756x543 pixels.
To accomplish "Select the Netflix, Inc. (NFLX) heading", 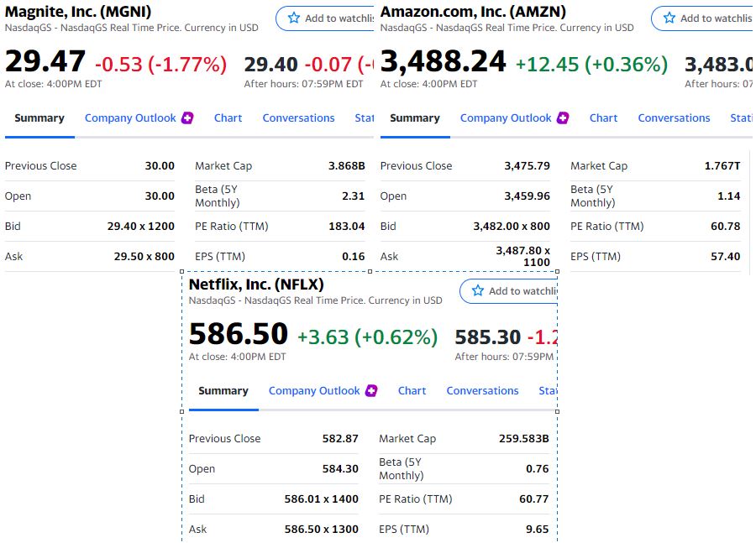I will point(256,285).
